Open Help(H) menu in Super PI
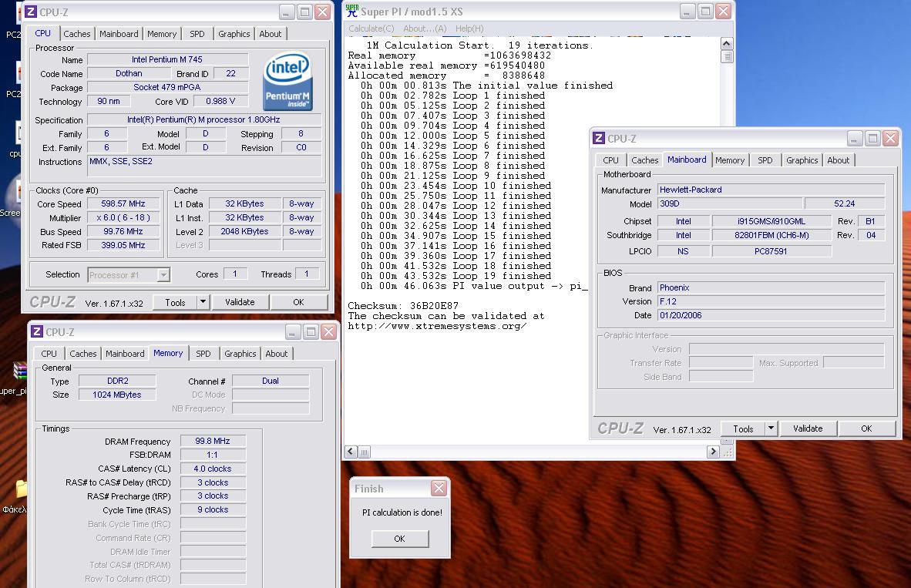 click(x=469, y=29)
